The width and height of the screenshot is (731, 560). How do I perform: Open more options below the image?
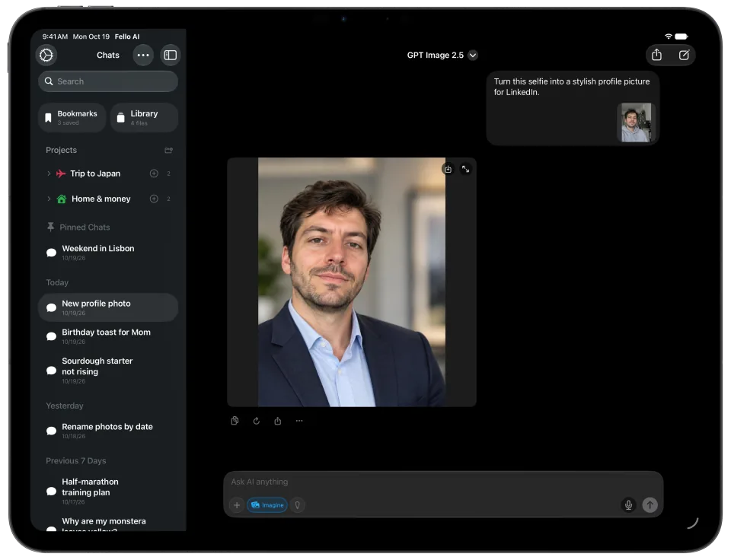click(299, 422)
